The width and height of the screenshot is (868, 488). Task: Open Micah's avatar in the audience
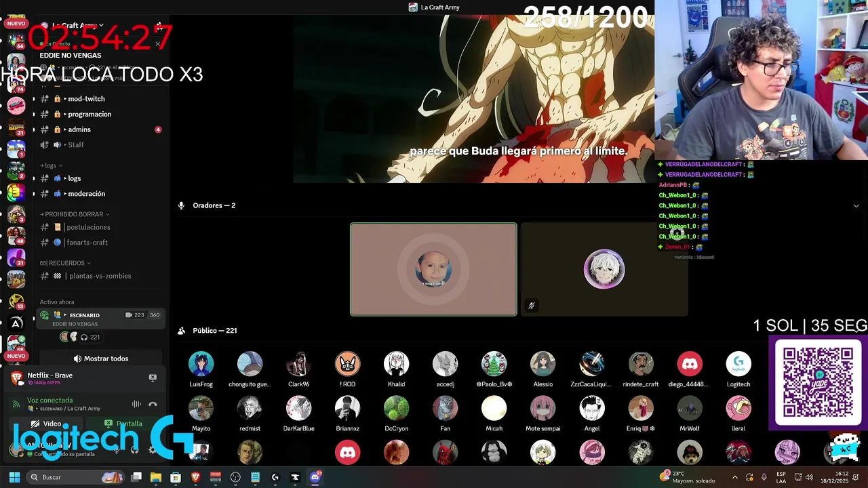[494, 409]
